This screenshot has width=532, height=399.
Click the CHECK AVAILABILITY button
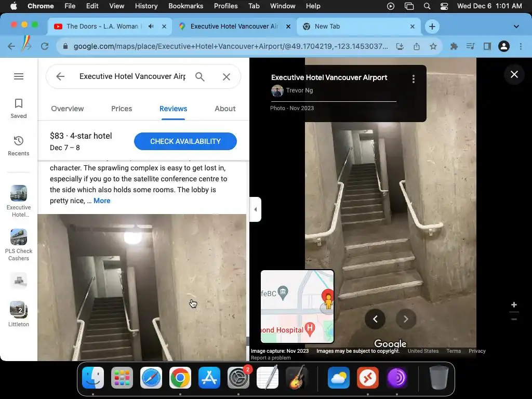pos(185,141)
